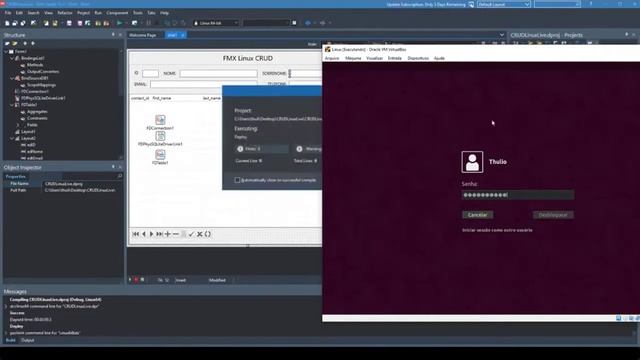Click contact_id grid column header
640x360 pixels.
[140, 98]
